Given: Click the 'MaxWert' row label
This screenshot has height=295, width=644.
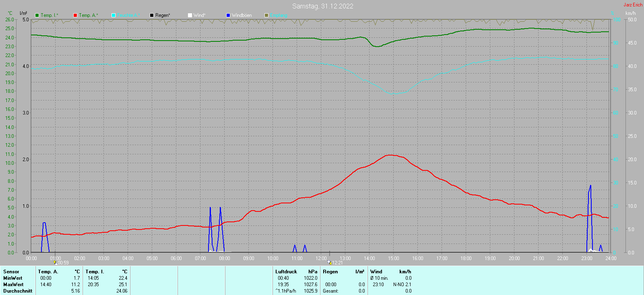Looking at the screenshot, I should (13, 285).
